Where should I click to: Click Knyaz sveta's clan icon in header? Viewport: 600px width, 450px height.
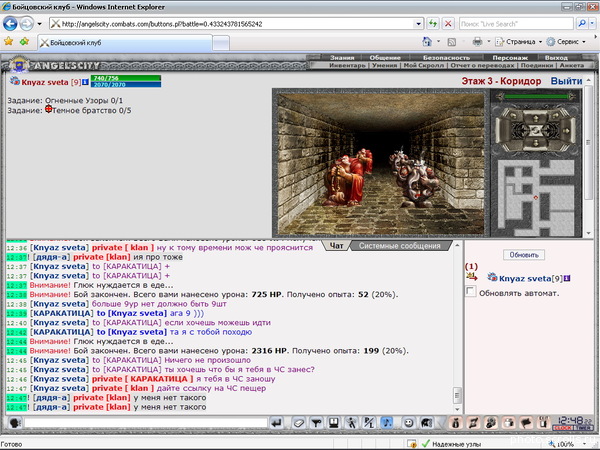coord(15,81)
